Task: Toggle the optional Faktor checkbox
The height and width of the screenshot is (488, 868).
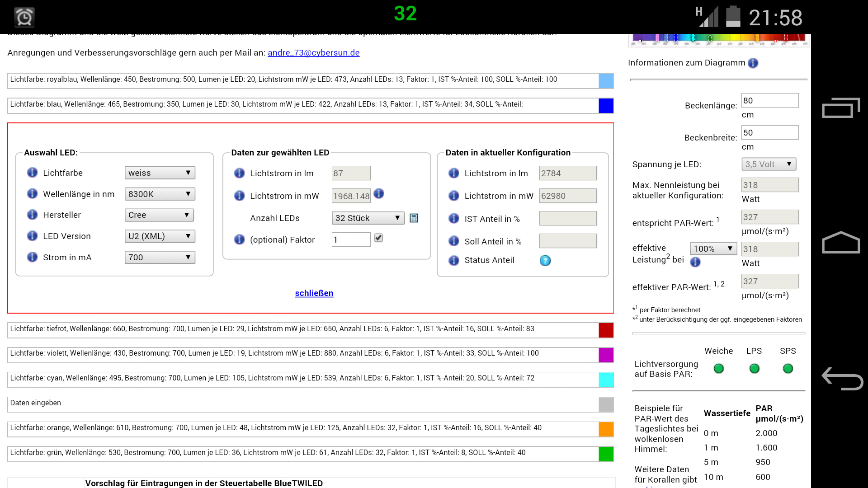Action: click(x=378, y=238)
